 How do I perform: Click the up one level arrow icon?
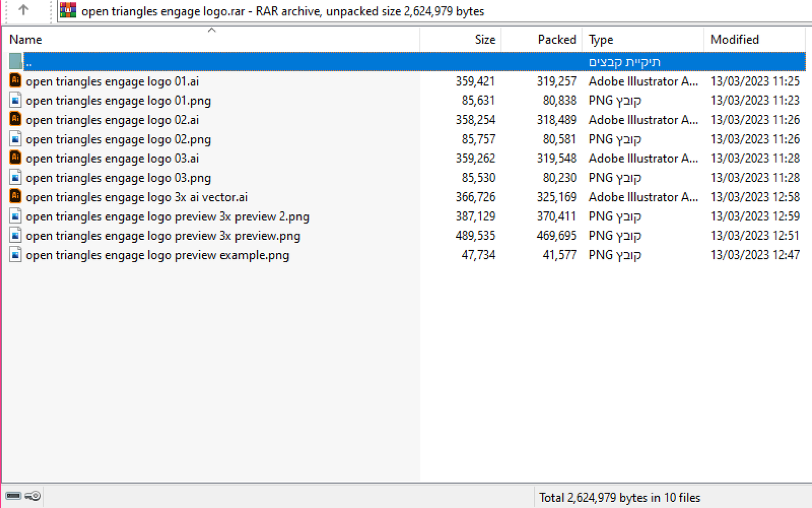click(x=23, y=10)
